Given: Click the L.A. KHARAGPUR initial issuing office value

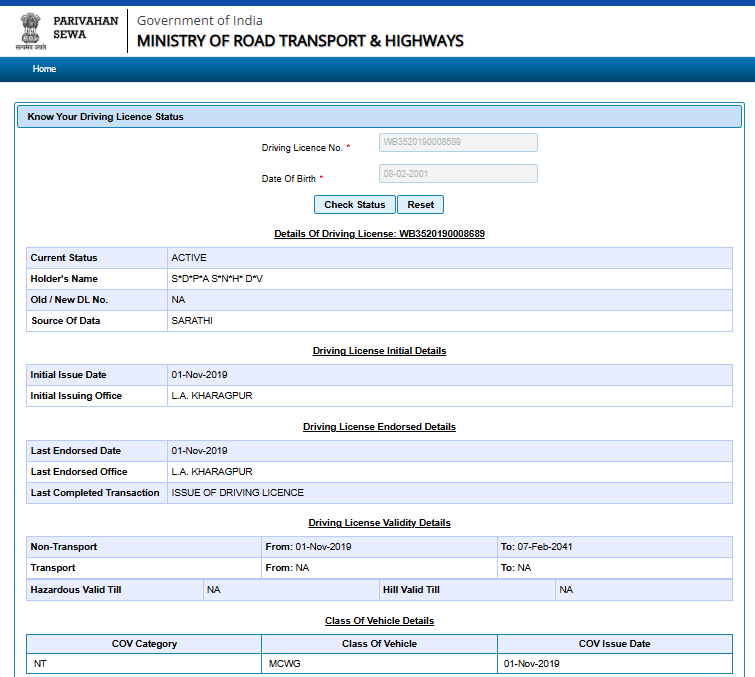Looking at the screenshot, I should point(212,396).
